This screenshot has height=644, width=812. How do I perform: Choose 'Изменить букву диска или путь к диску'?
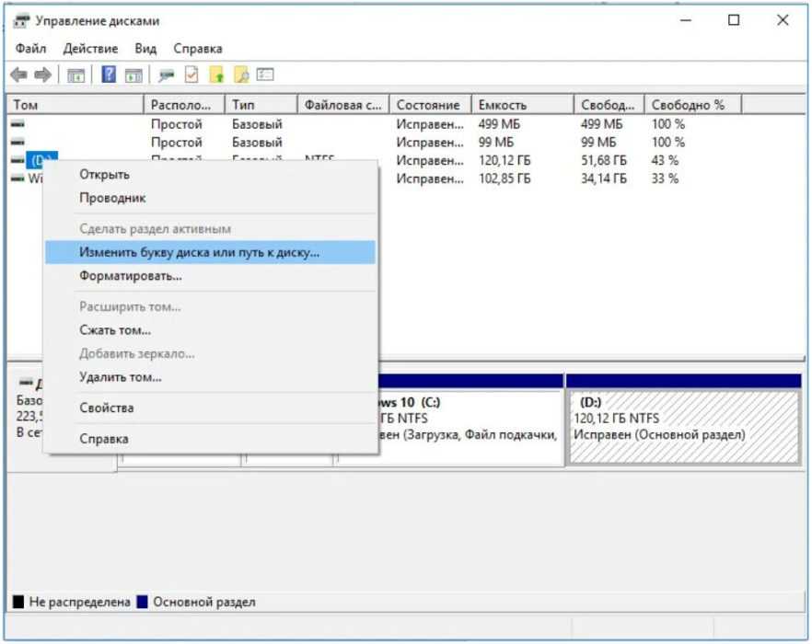point(199,252)
